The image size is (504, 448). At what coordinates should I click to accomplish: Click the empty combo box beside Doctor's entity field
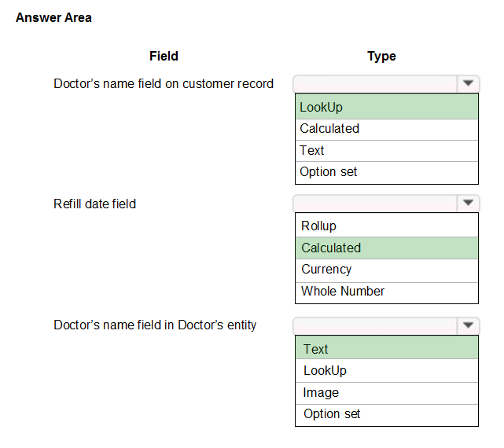pos(375,325)
